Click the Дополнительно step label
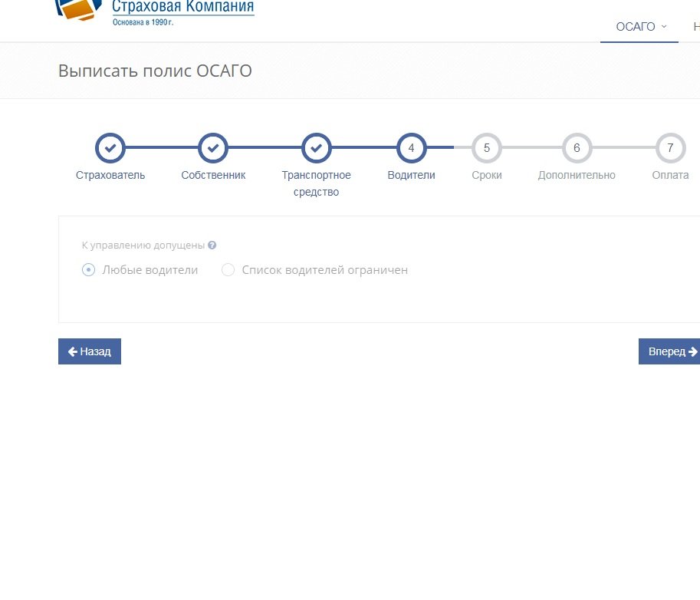This screenshot has height=600, width=700. click(x=577, y=175)
